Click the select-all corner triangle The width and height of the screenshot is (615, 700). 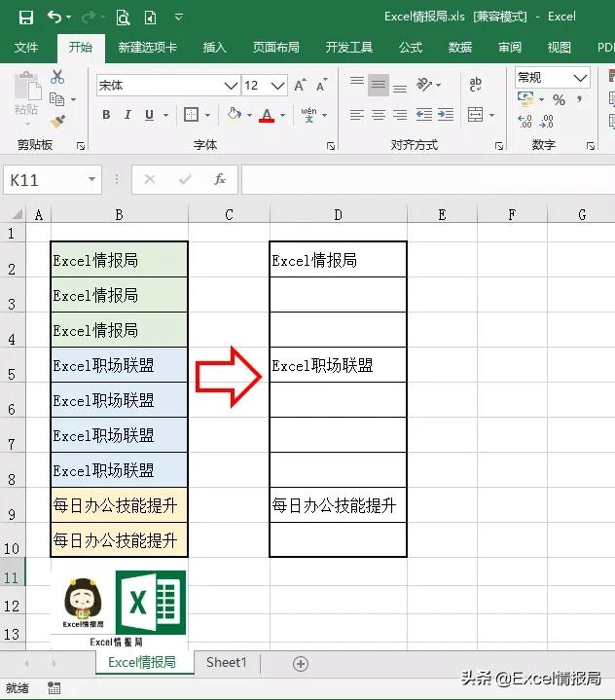coord(17,215)
